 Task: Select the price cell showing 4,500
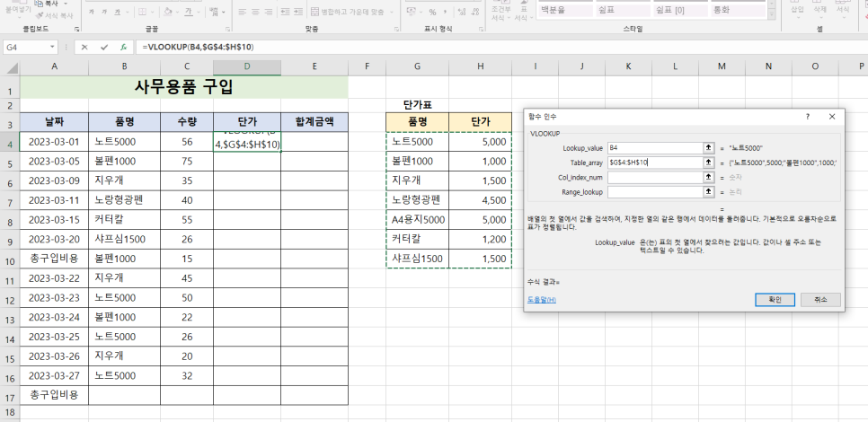pyautogui.click(x=480, y=200)
